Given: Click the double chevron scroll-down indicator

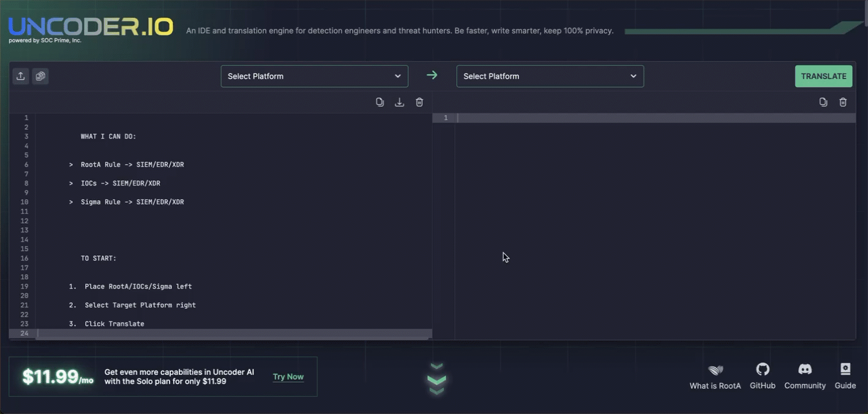Looking at the screenshot, I should (x=436, y=379).
